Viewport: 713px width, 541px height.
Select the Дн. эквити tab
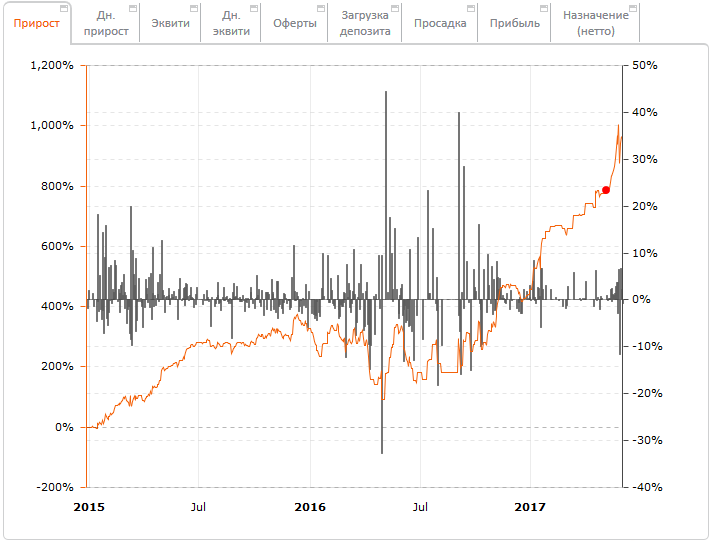(x=230, y=23)
